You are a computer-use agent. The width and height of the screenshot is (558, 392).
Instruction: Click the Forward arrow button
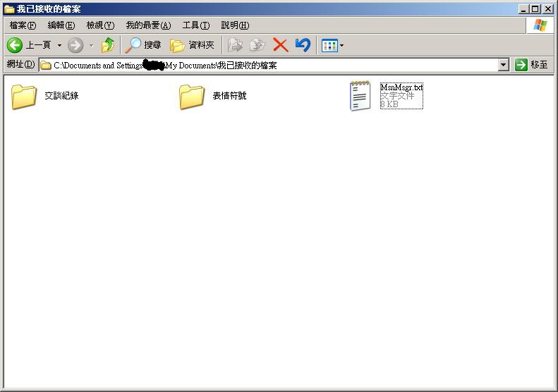coord(75,45)
